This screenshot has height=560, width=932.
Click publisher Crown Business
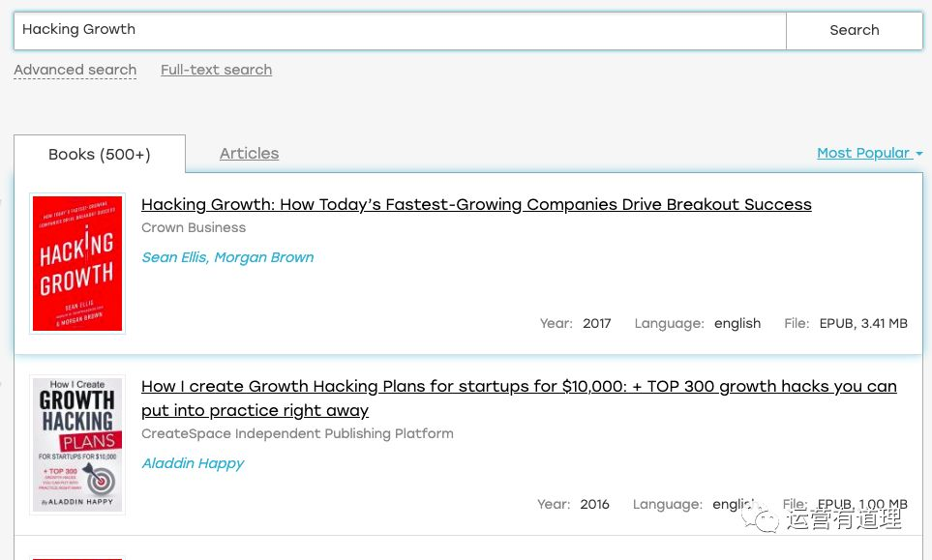tap(194, 227)
